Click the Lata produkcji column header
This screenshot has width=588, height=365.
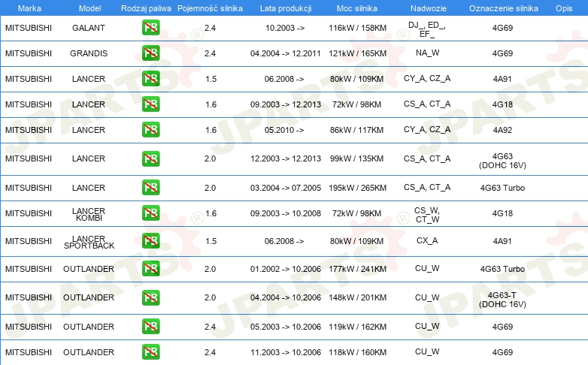[x=286, y=8]
